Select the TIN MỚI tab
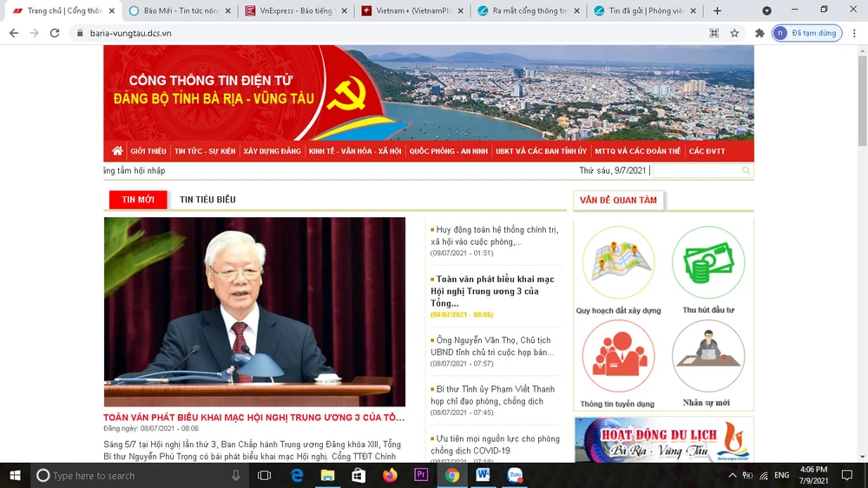Viewport: 868px width, 488px height. (x=138, y=200)
